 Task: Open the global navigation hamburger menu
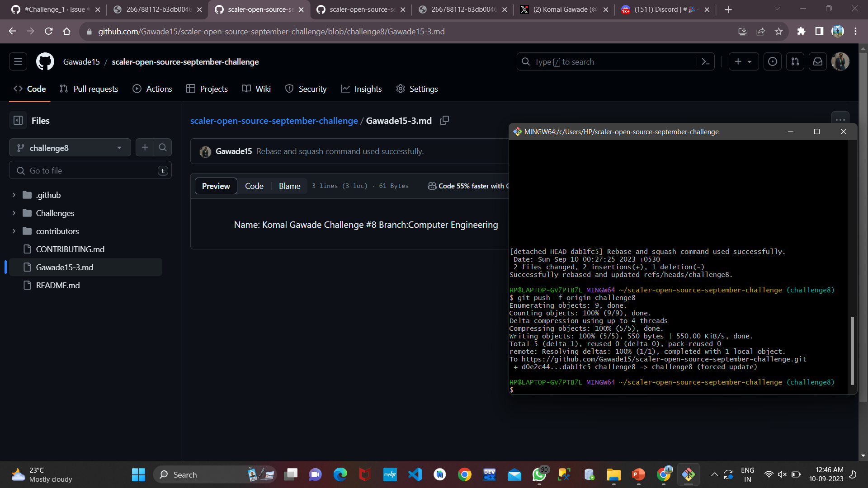point(18,61)
